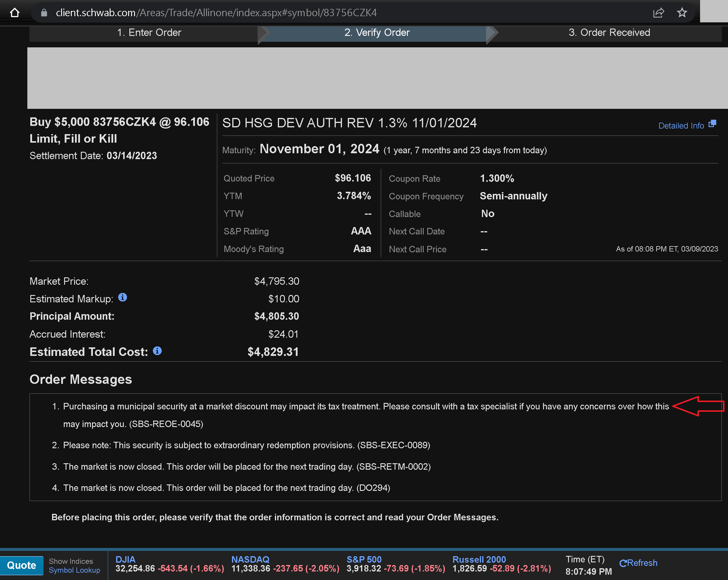Image resolution: width=728 pixels, height=580 pixels.
Task: Click the As of 08:08 PM ET timestamp
Action: coord(667,249)
